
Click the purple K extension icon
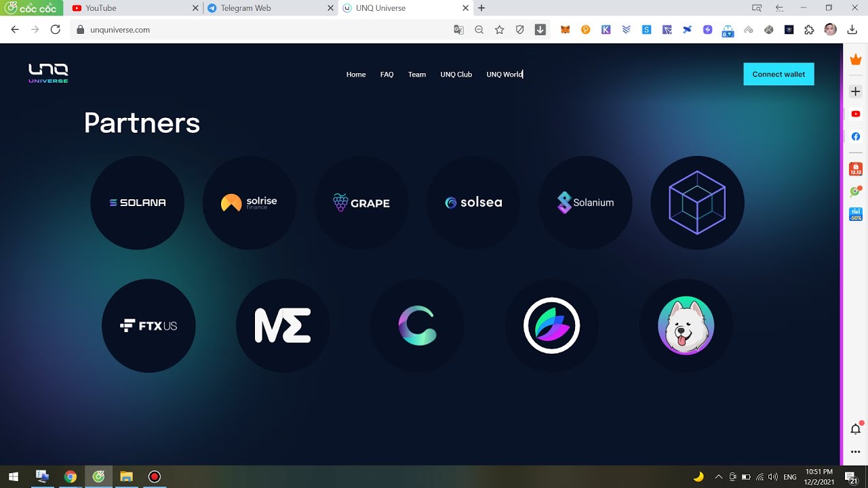(x=606, y=30)
